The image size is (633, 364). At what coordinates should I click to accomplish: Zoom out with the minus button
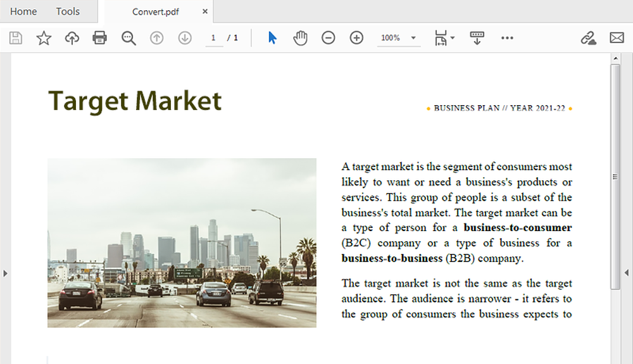328,38
